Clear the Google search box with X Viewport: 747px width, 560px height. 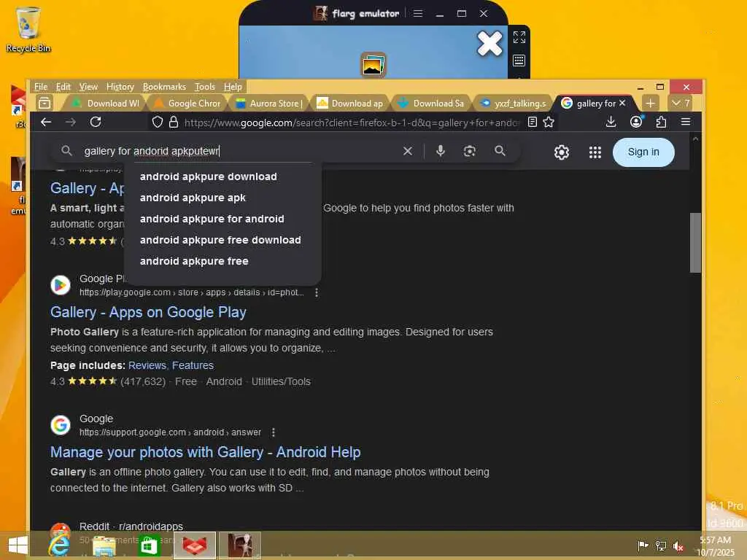pyautogui.click(x=408, y=151)
